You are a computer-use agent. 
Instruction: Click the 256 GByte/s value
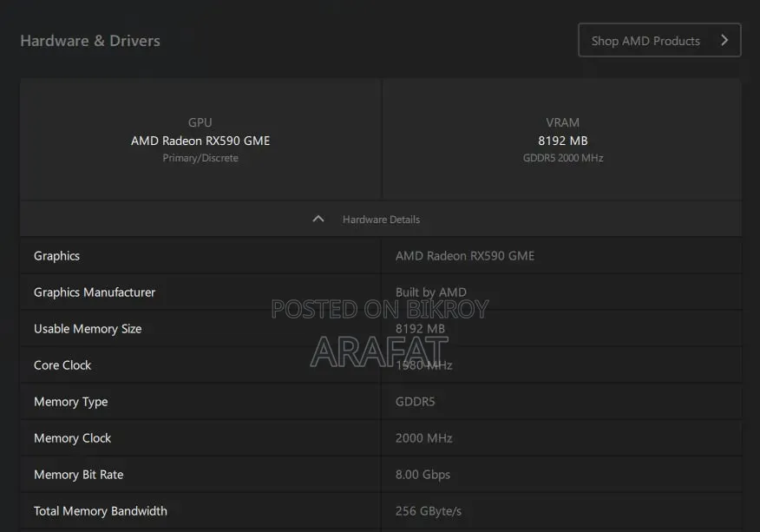pos(429,511)
